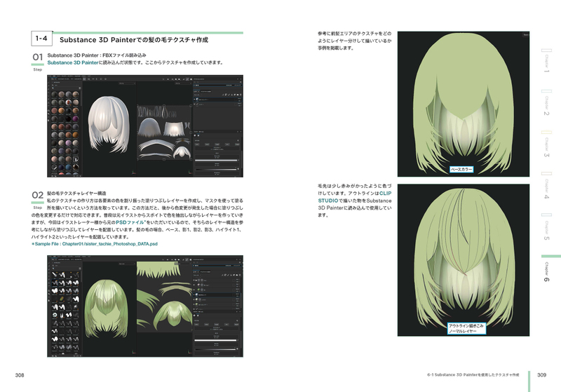Select the Chapter 4 side tab

point(546,186)
